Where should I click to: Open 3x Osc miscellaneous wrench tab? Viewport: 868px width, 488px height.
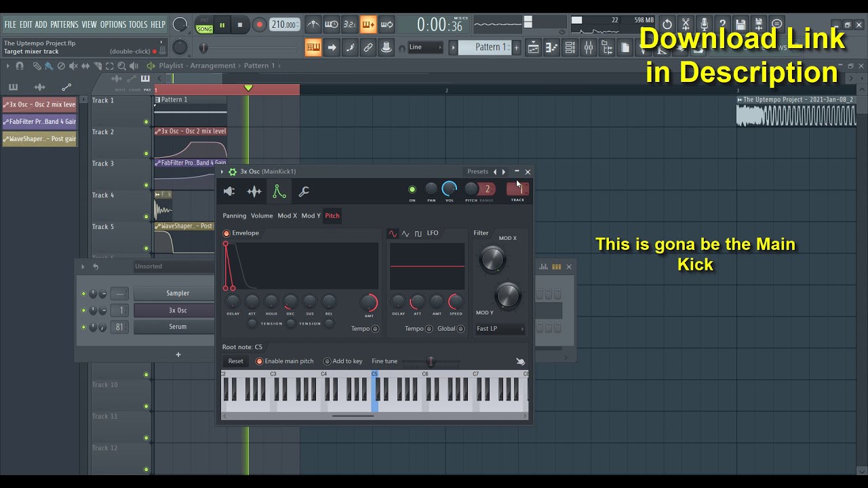304,192
